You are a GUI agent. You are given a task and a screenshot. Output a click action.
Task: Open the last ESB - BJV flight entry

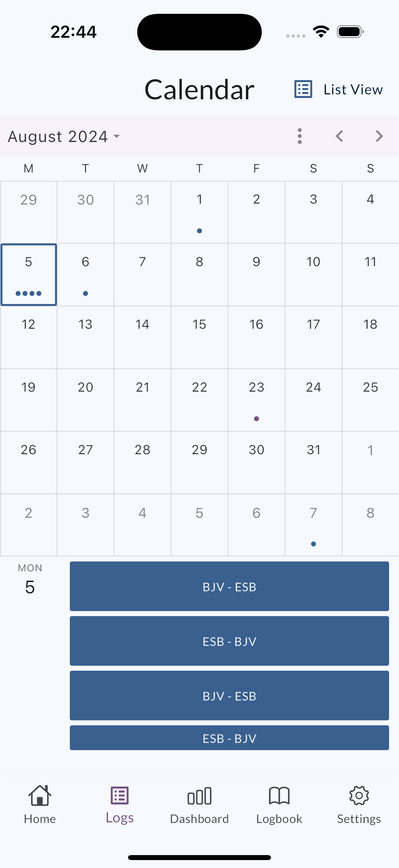click(x=229, y=738)
